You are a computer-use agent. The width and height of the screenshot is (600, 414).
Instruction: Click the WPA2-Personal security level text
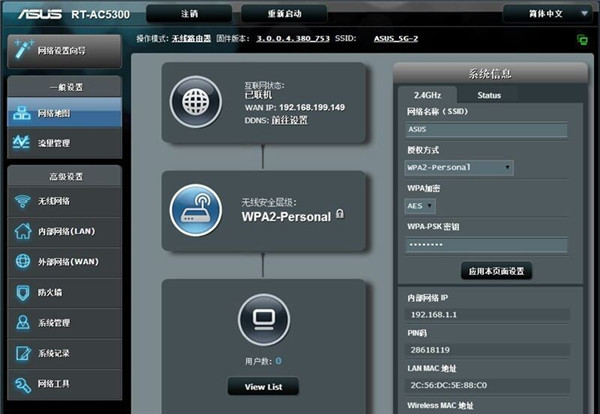(286, 217)
